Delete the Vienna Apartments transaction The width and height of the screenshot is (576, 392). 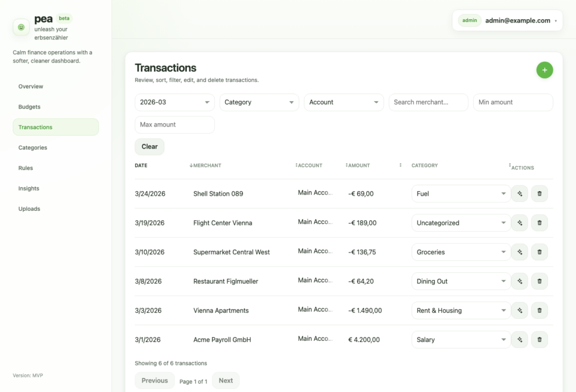coord(539,310)
